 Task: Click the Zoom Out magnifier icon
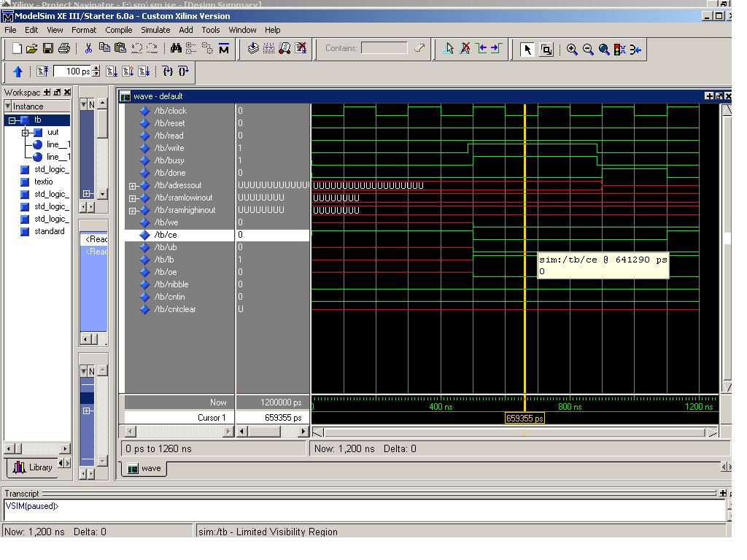[589, 50]
